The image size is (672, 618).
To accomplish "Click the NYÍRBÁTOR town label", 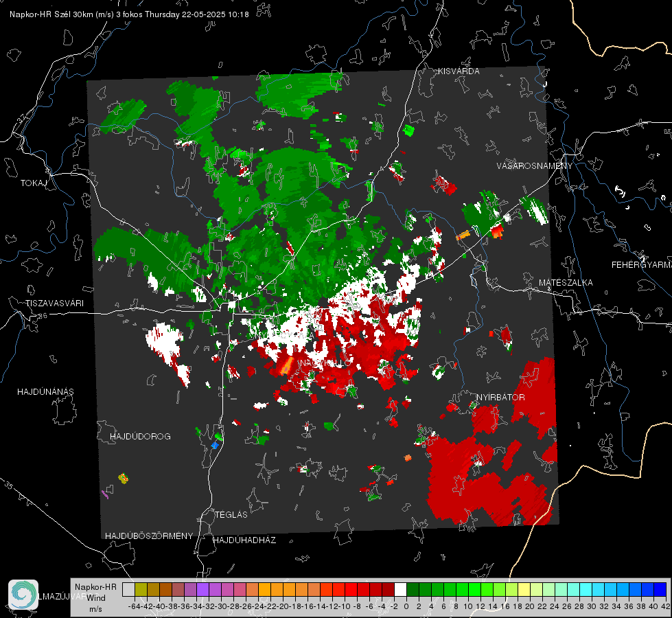I will click(500, 398).
